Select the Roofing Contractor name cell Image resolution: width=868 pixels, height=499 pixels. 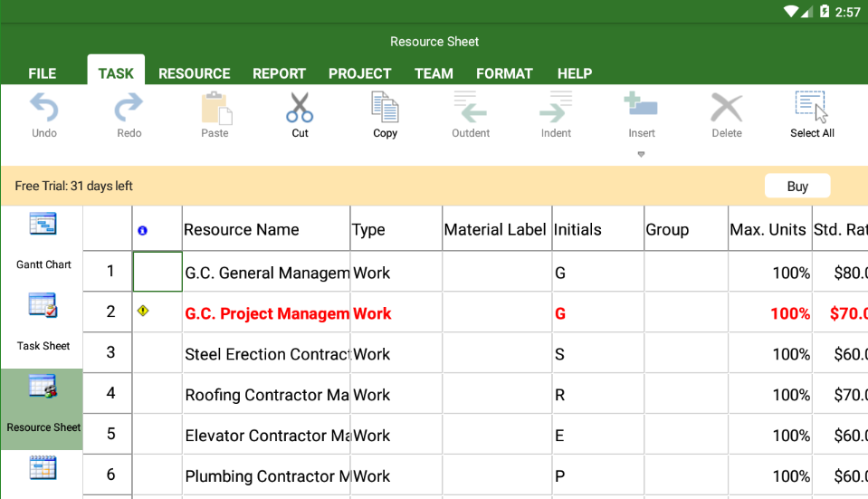point(266,393)
